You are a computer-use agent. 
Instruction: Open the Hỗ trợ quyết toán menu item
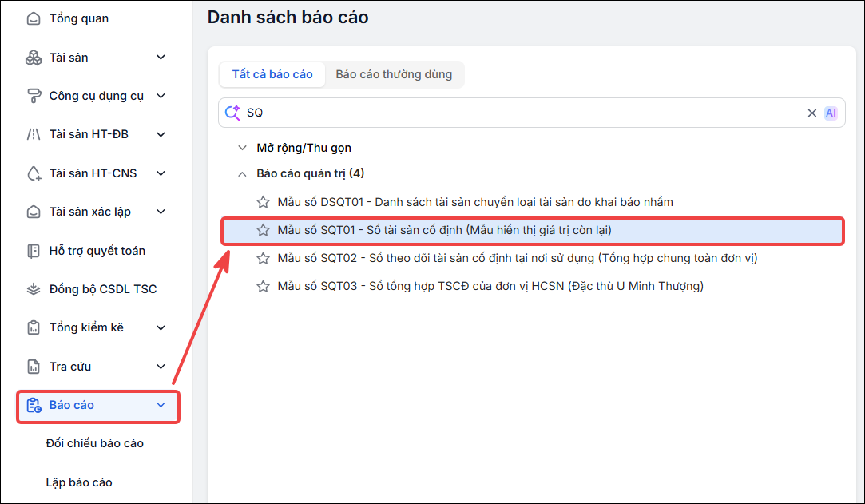[97, 251]
